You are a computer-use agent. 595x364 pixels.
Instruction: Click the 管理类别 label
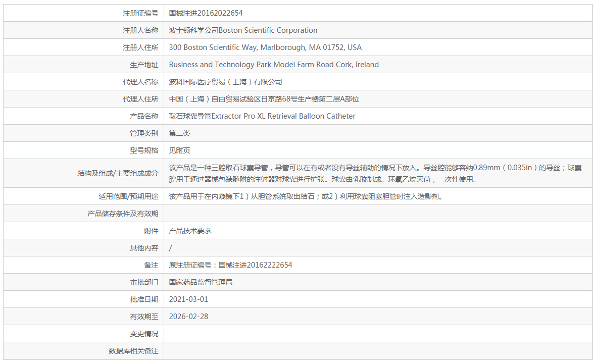point(144,133)
